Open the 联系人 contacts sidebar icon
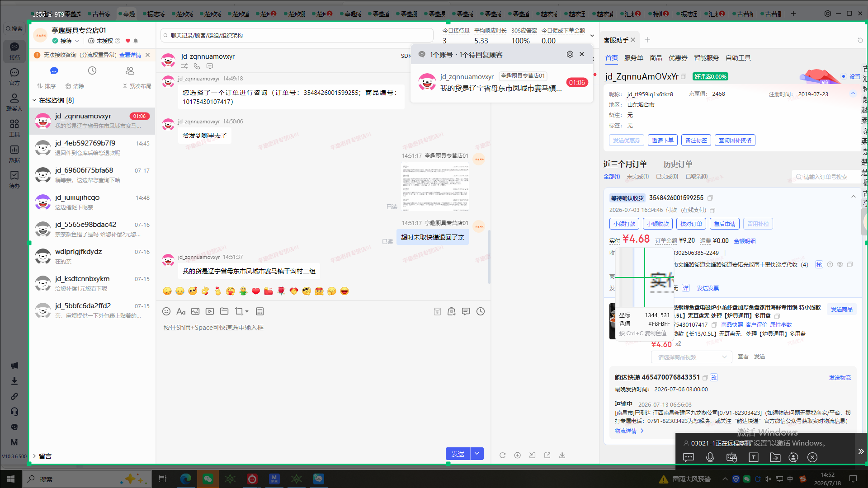Viewport: 868px width, 488px height. point(14,102)
